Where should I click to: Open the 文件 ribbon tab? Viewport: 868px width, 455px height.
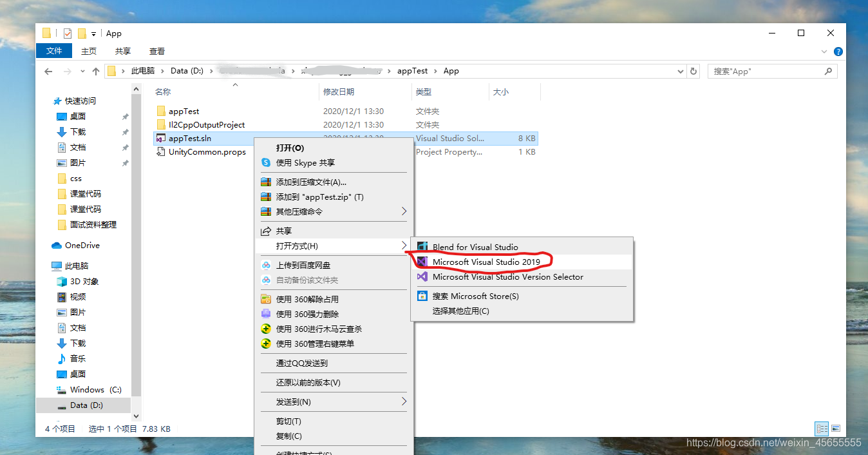(54, 51)
